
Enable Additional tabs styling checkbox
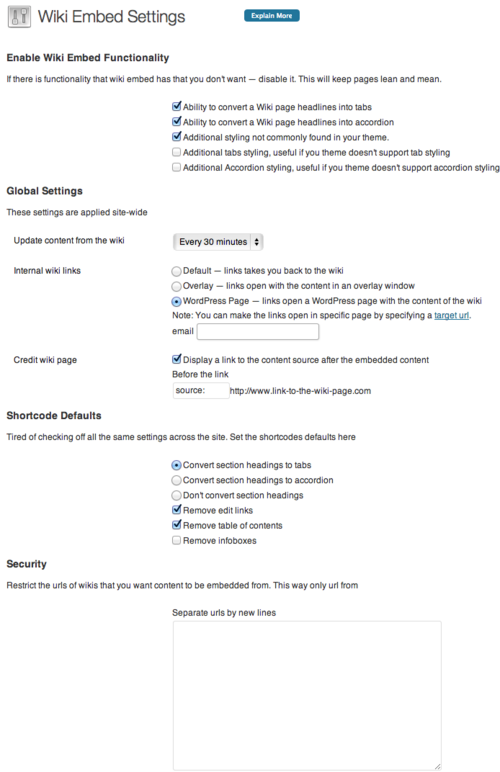[176, 152]
